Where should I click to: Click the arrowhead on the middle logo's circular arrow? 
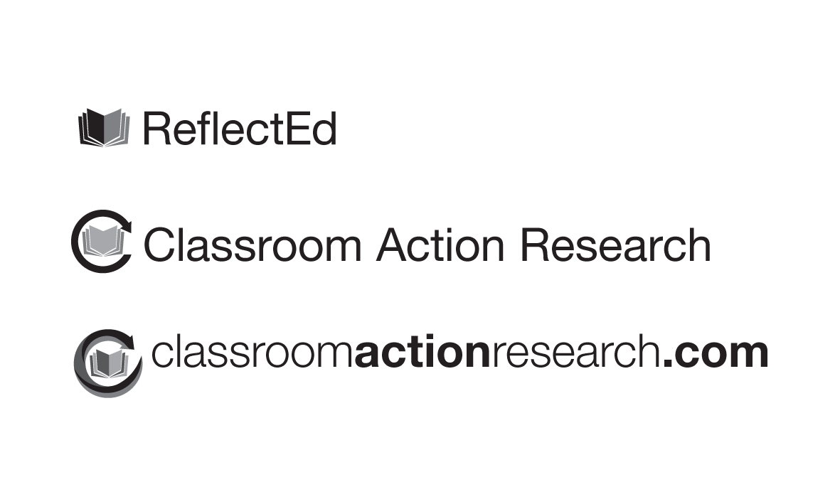[127, 225]
